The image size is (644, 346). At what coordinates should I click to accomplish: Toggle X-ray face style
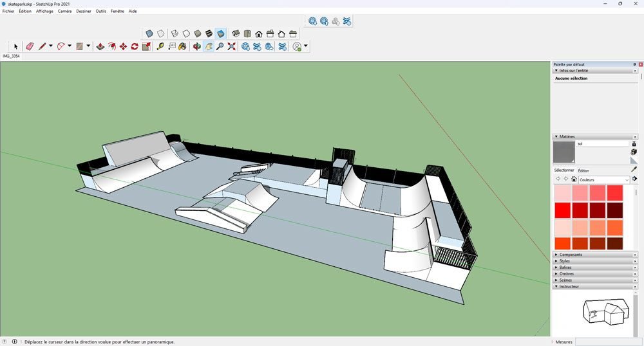tap(149, 33)
